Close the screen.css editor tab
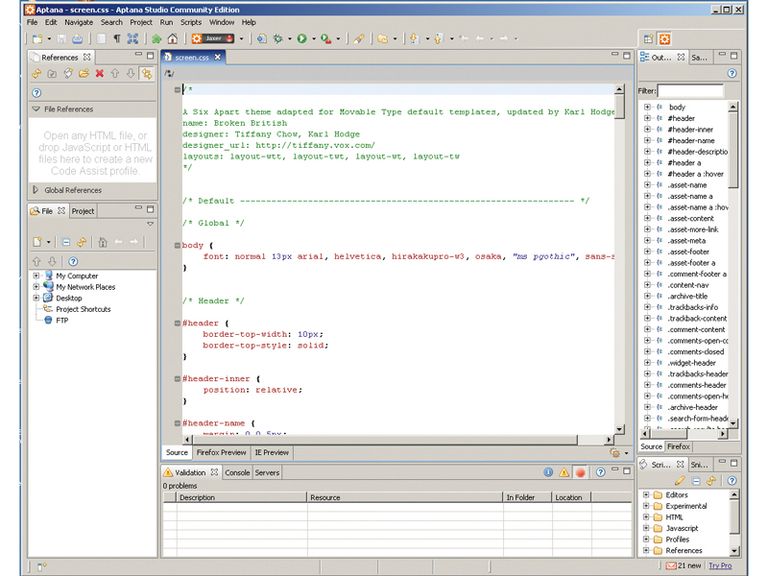The image size is (768, 576). tap(217, 57)
